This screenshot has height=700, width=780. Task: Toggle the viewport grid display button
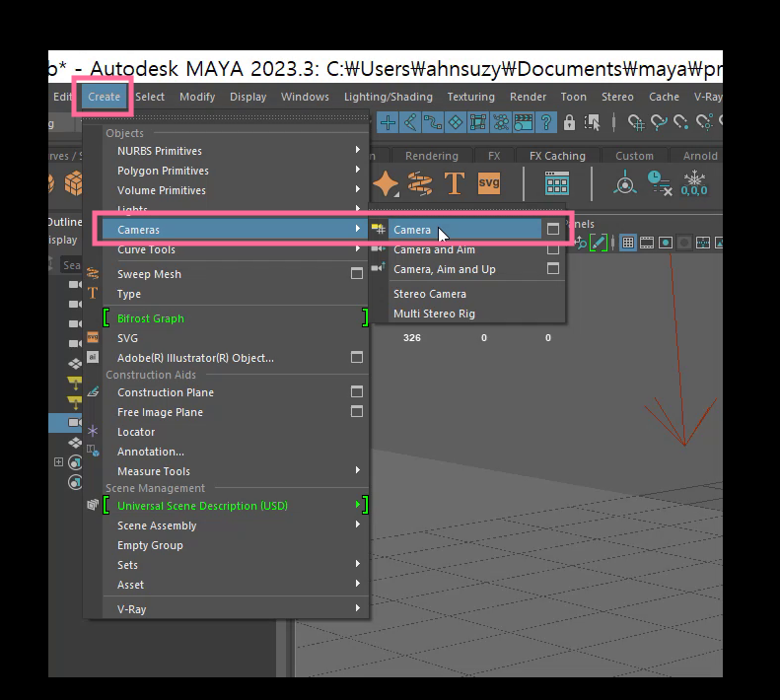[628, 243]
